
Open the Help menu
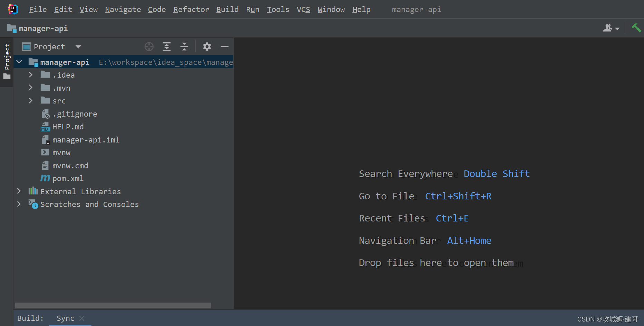361,9
